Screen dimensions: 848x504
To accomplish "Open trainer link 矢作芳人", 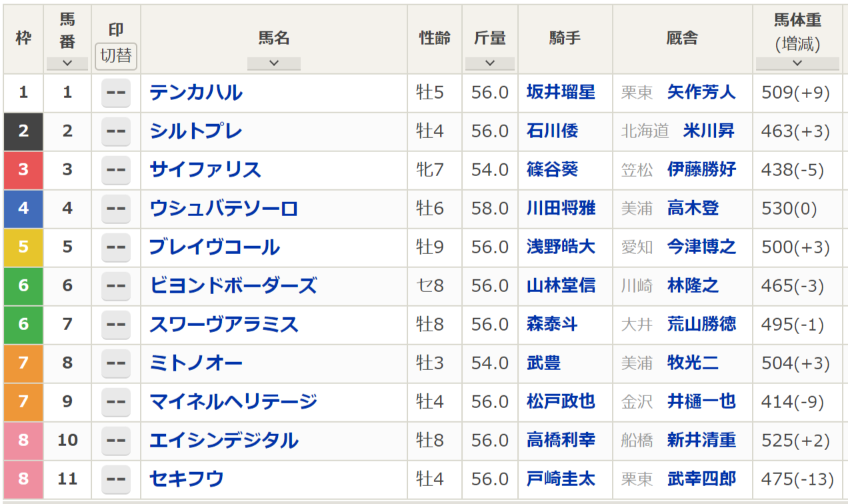I will [701, 92].
